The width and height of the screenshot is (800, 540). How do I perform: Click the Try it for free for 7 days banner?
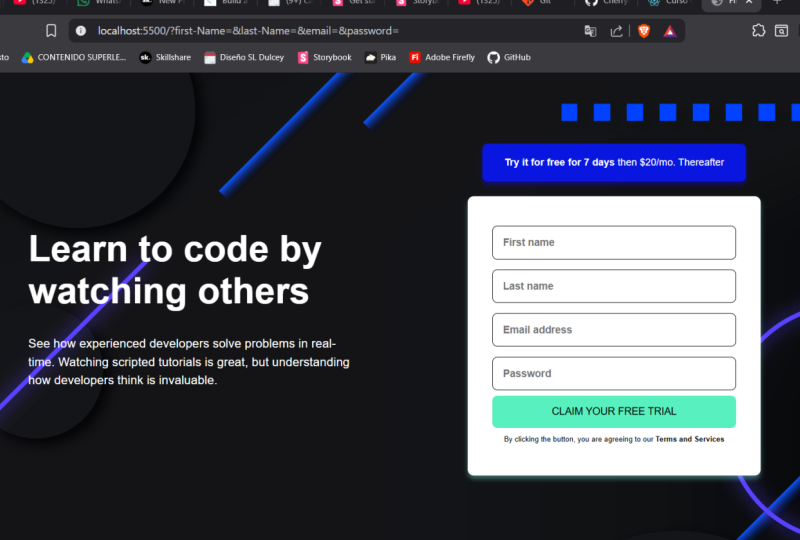tap(614, 162)
